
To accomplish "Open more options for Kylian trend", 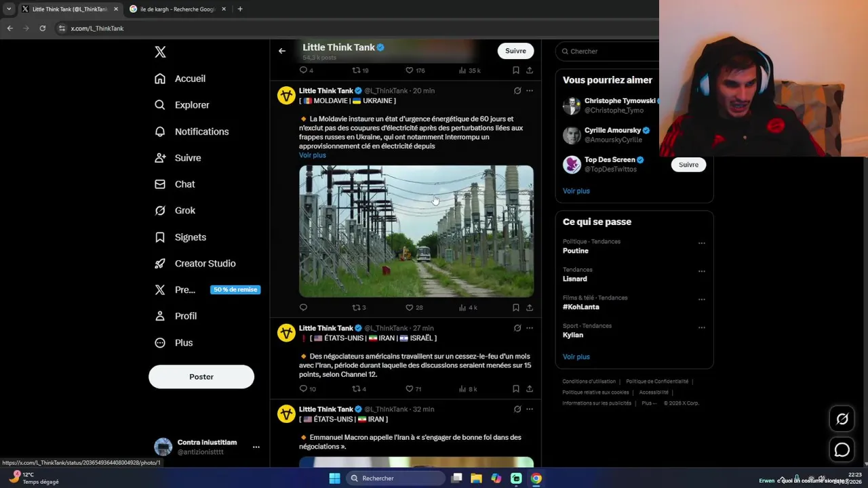I will [x=702, y=327].
